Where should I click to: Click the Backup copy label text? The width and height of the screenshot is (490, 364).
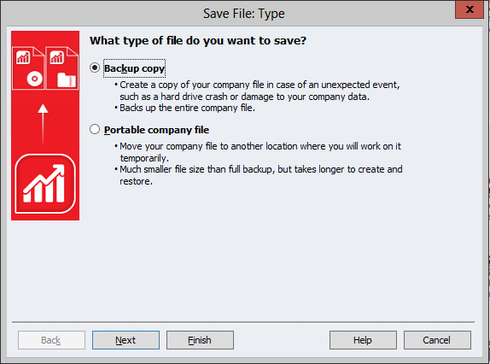pyautogui.click(x=134, y=68)
